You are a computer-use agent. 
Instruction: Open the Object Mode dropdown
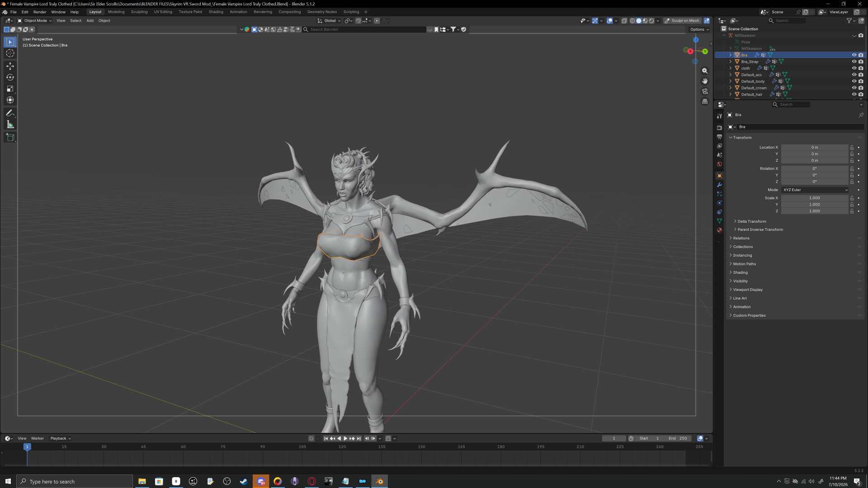[x=35, y=21]
